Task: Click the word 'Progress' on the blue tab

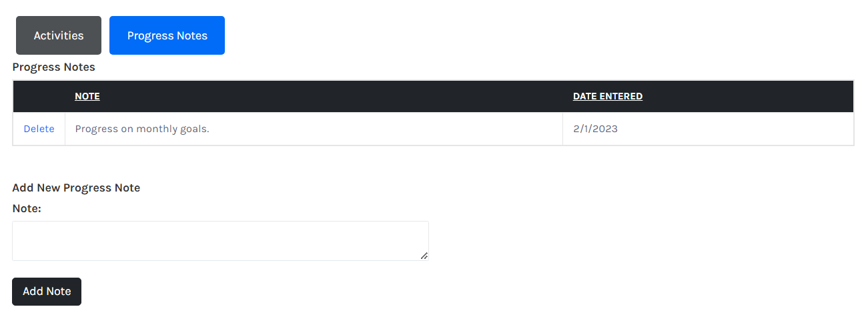Action: [148, 36]
